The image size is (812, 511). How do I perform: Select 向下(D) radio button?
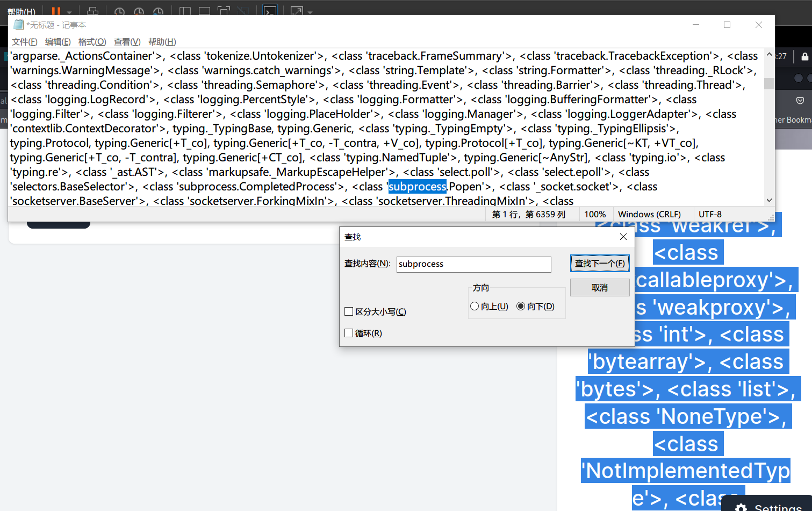tap(521, 306)
